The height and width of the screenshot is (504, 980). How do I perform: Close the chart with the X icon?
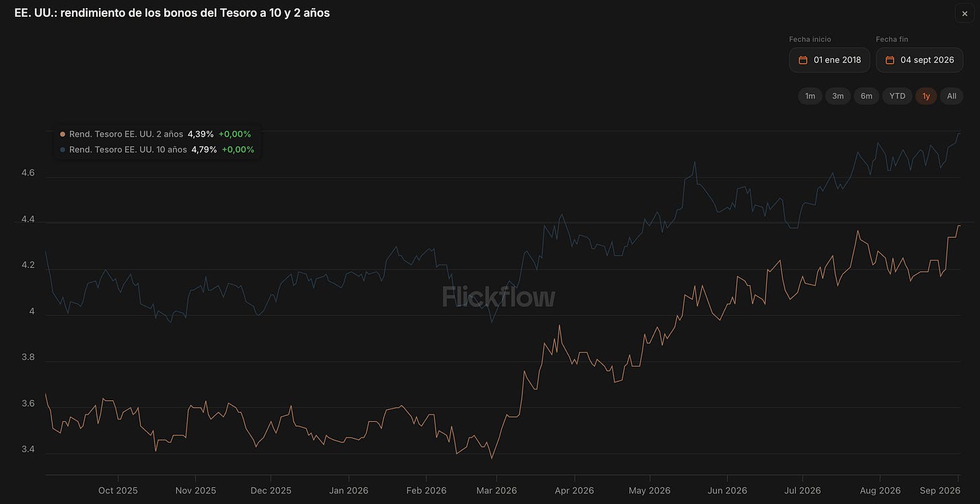[965, 13]
